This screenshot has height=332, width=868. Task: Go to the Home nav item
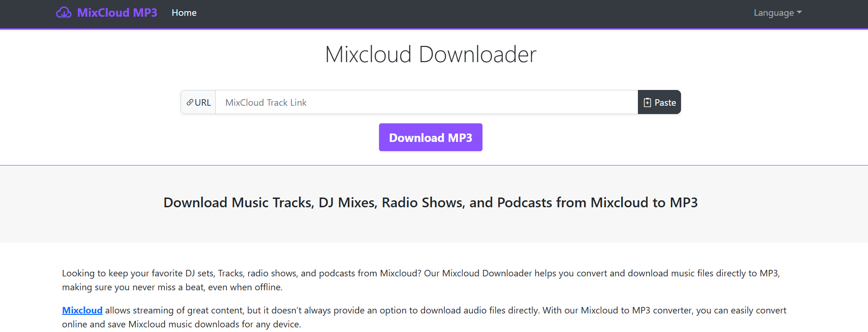[184, 13]
